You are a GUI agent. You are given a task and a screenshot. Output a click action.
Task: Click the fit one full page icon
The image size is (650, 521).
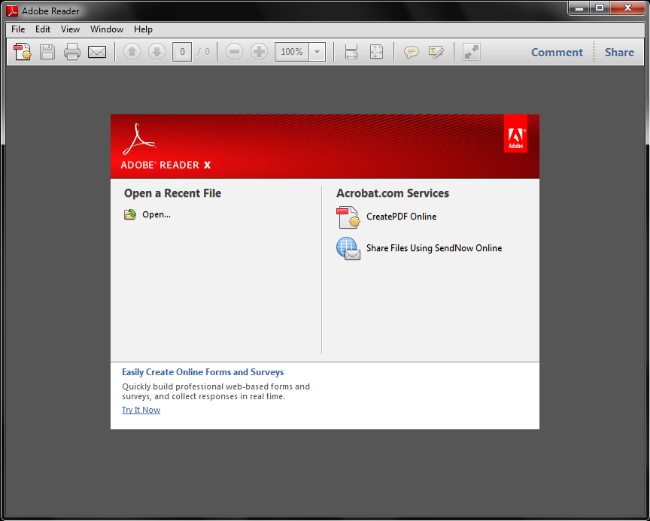click(x=376, y=52)
